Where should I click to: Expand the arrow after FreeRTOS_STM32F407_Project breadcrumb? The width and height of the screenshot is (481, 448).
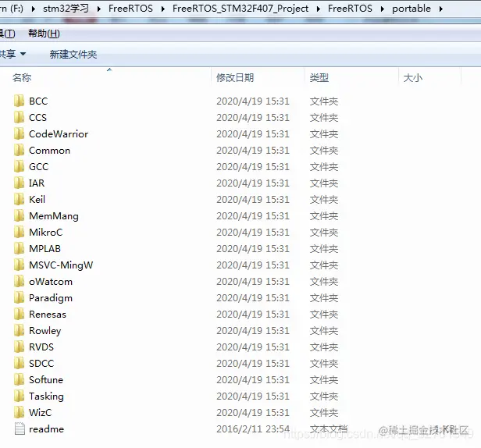pos(318,9)
